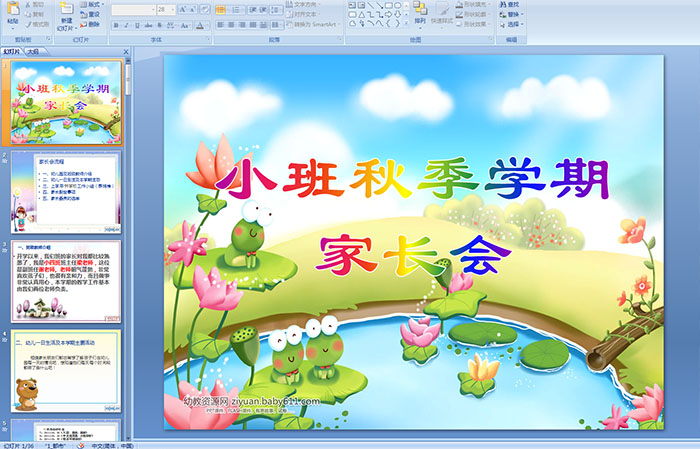Delete the slide with 删除
The height and width of the screenshot is (449, 700).
(90, 25)
